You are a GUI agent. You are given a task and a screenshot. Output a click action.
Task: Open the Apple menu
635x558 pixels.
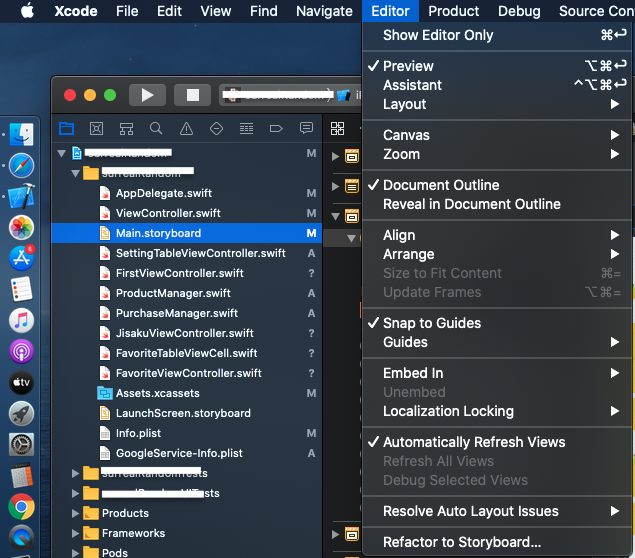[27, 11]
